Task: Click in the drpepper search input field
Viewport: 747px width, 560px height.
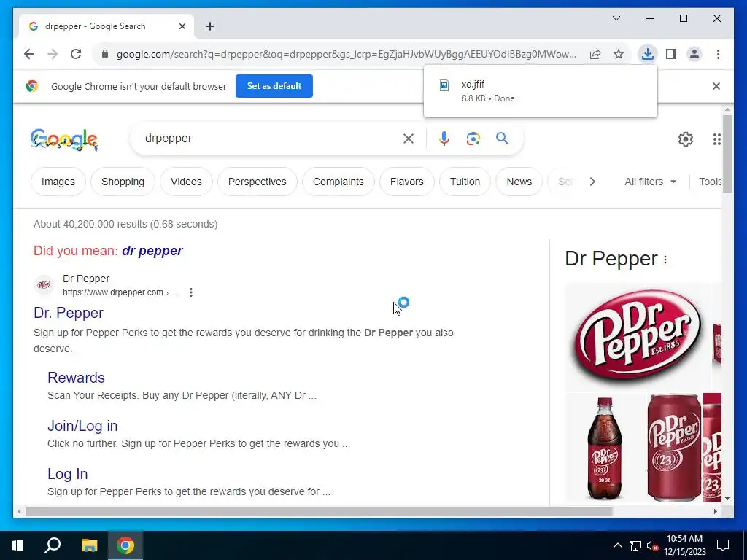Action: (x=271, y=139)
